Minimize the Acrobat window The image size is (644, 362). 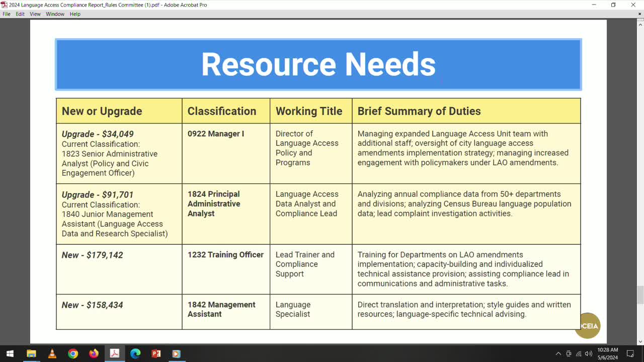(x=594, y=5)
